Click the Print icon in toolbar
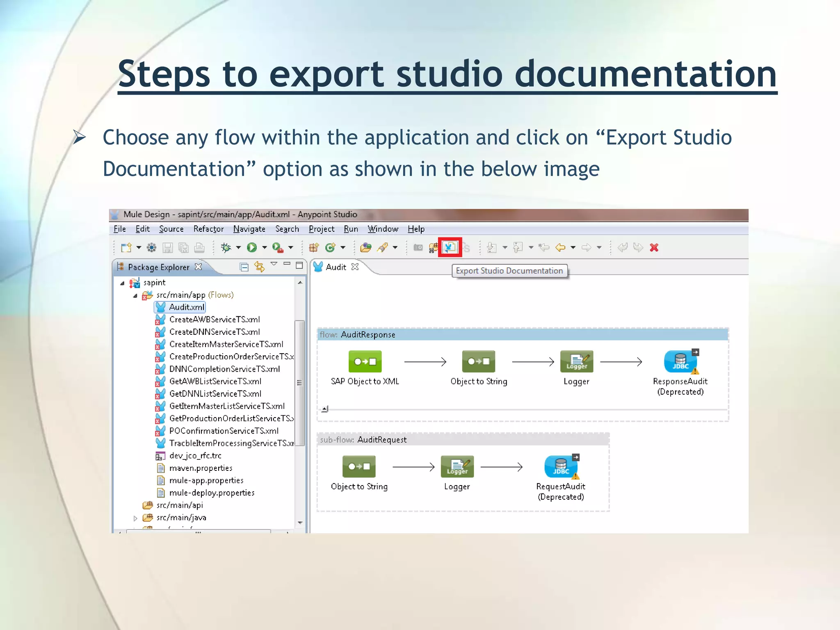 click(x=199, y=247)
